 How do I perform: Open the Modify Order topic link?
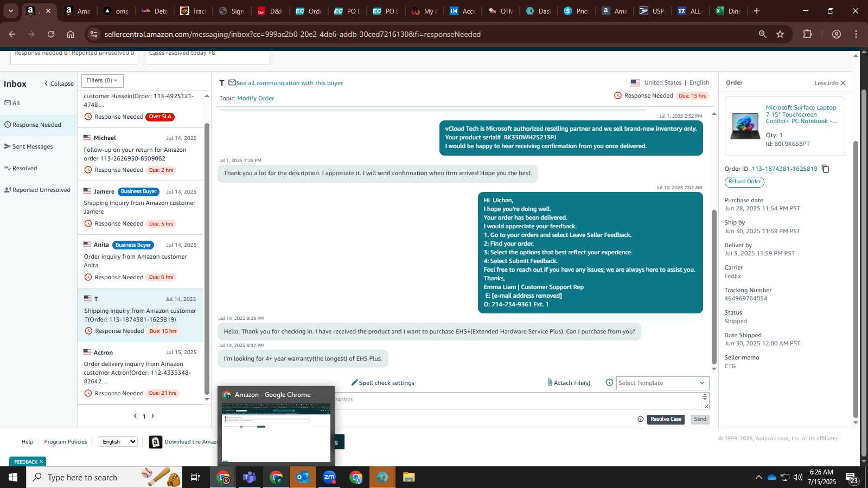click(256, 98)
